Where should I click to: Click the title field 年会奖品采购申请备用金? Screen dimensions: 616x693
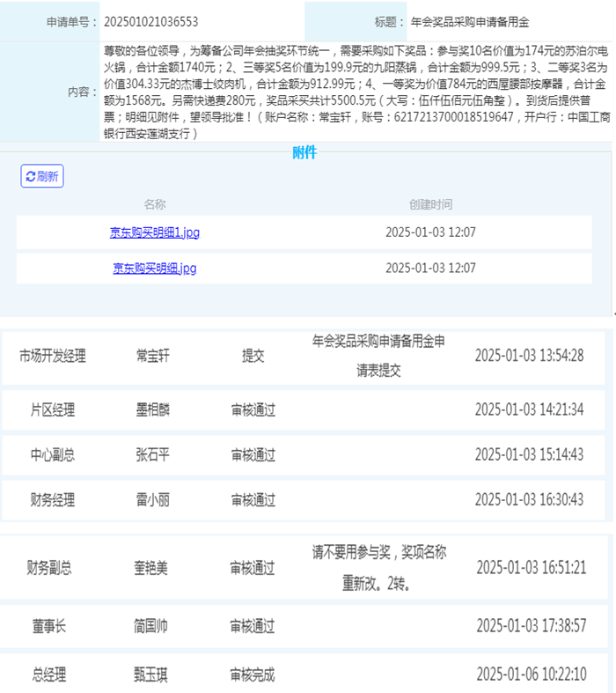click(x=470, y=21)
